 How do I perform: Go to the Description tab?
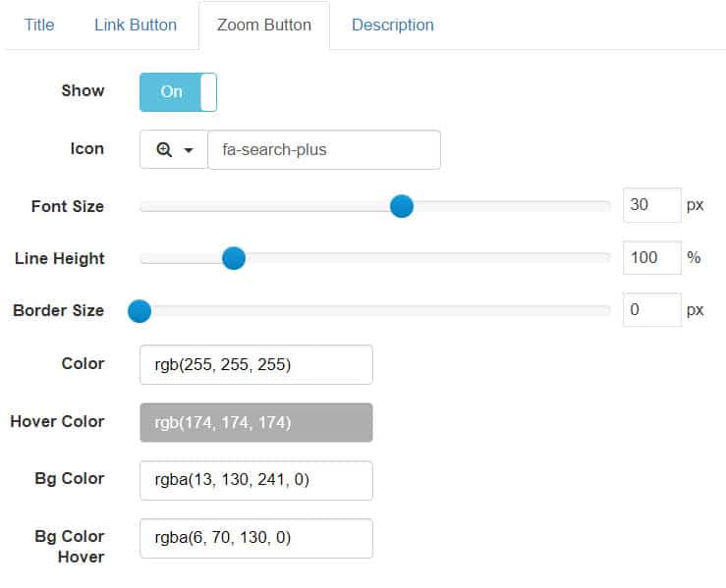pyautogui.click(x=393, y=25)
